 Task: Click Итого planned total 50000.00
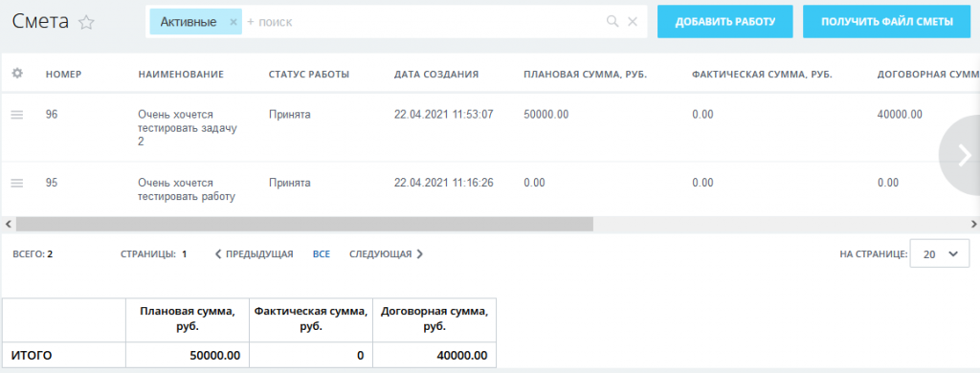pos(215,356)
